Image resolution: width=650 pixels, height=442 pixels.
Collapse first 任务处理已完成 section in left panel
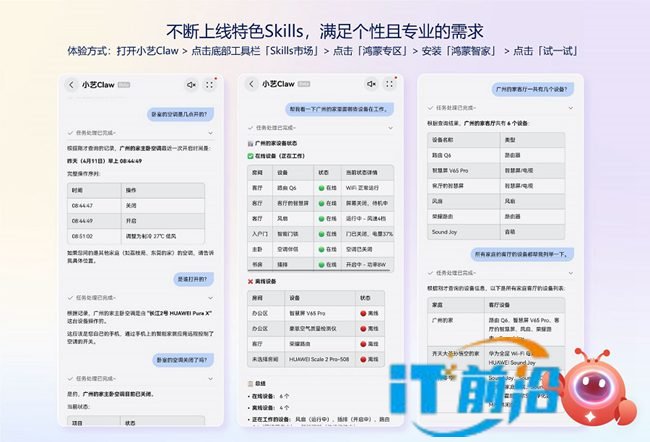coord(210,131)
